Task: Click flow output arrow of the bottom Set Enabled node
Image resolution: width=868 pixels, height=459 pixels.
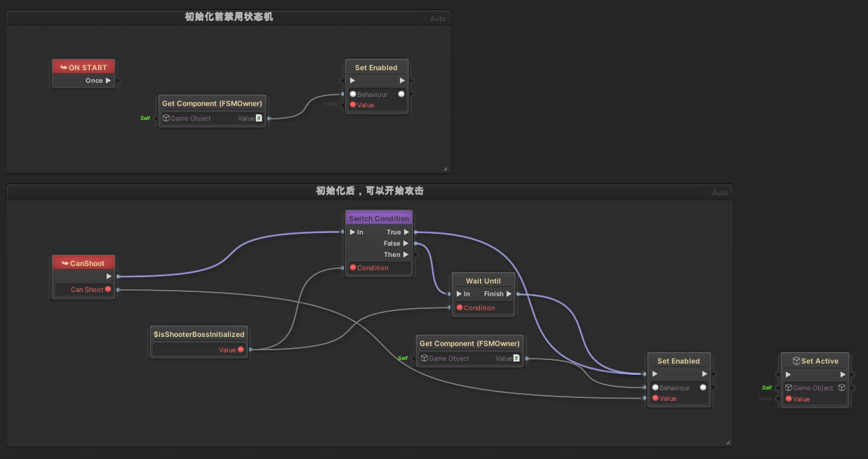Action: tap(704, 374)
